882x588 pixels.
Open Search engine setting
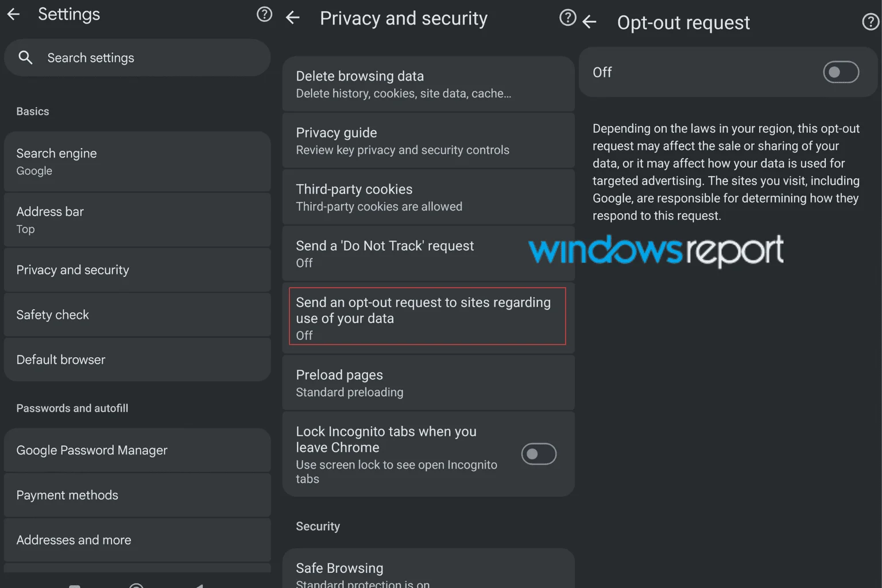(137, 162)
